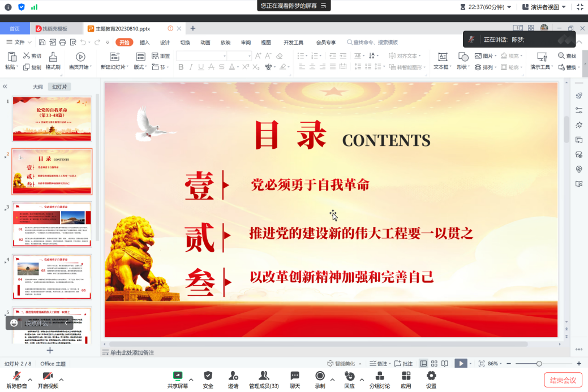Adjust the zoom slider in status bar
The height and width of the screenshot is (392, 588).
click(539, 364)
